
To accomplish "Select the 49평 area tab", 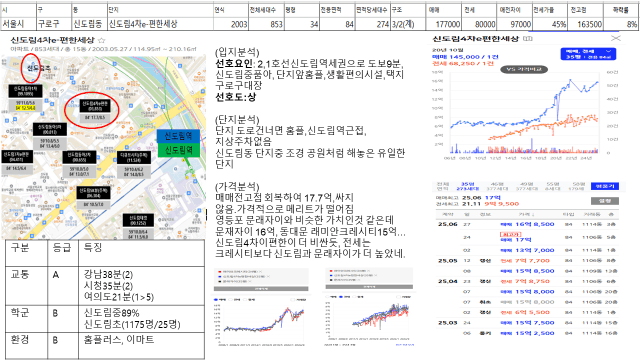I will pyautogui.click(x=527, y=187).
